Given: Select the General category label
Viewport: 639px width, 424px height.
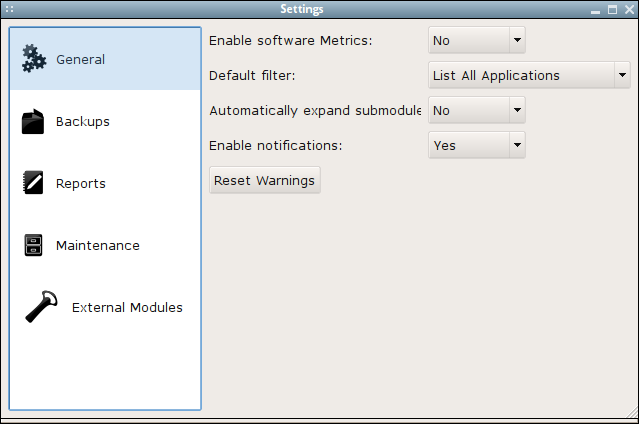Looking at the screenshot, I should [x=80, y=60].
